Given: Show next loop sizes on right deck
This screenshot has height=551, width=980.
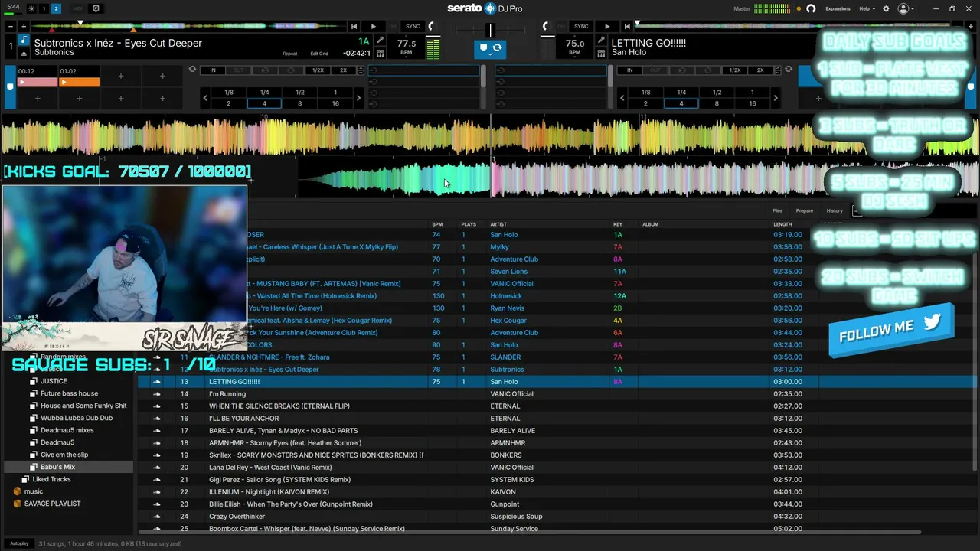Looking at the screenshot, I should (x=776, y=98).
